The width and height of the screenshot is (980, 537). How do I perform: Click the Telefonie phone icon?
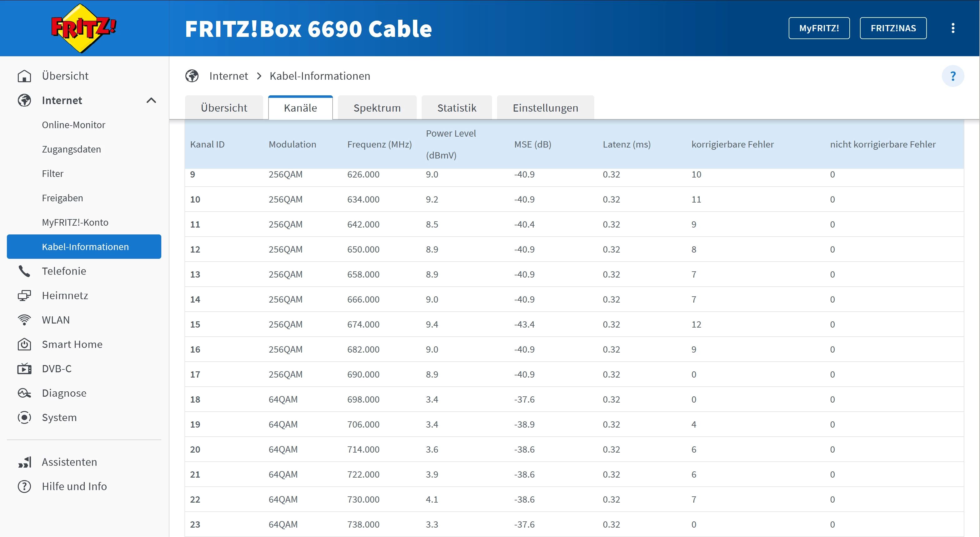click(x=24, y=271)
